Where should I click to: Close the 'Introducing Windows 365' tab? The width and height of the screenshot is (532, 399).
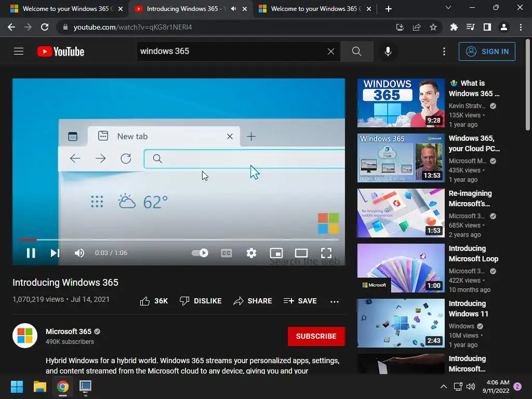pyautogui.click(x=245, y=9)
